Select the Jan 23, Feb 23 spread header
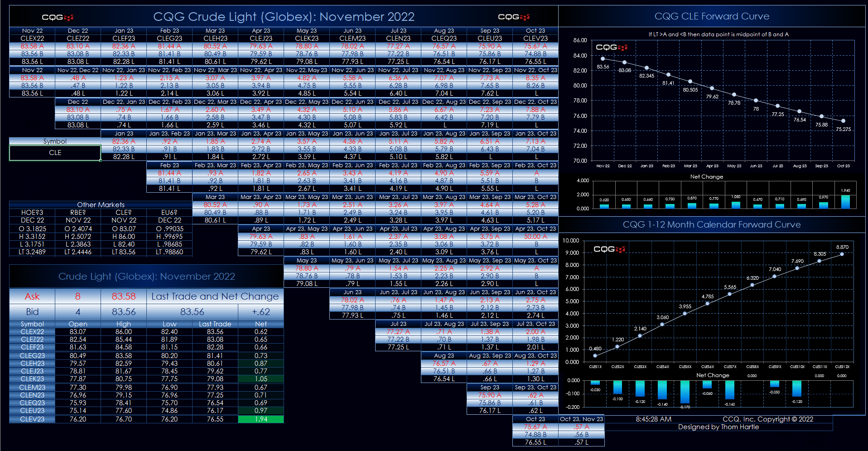Image resolution: width=868 pixels, height=451 pixels. pos(169,134)
